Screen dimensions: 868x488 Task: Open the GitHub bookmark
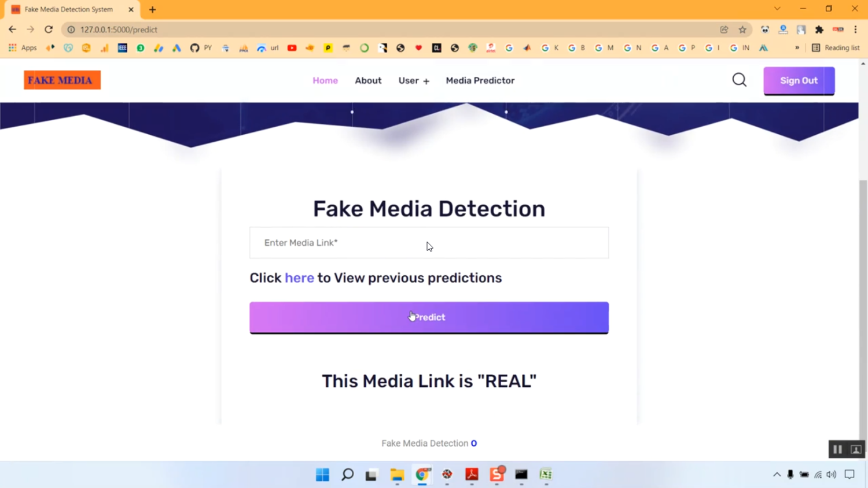tap(194, 48)
